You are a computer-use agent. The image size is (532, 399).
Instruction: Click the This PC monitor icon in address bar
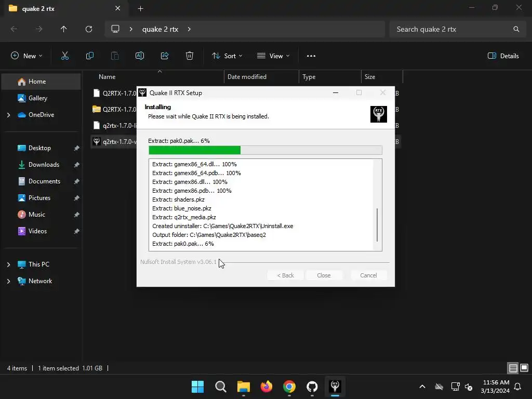tap(115, 29)
